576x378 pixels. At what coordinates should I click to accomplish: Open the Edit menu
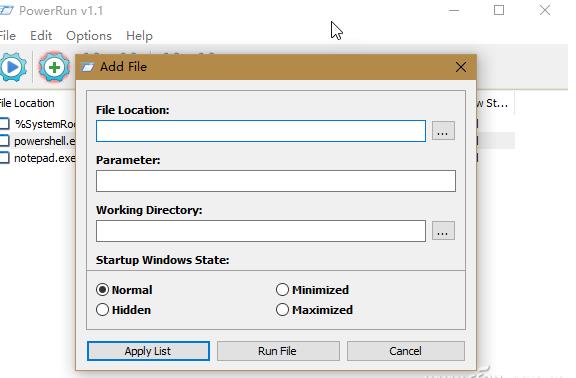click(41, 36)
